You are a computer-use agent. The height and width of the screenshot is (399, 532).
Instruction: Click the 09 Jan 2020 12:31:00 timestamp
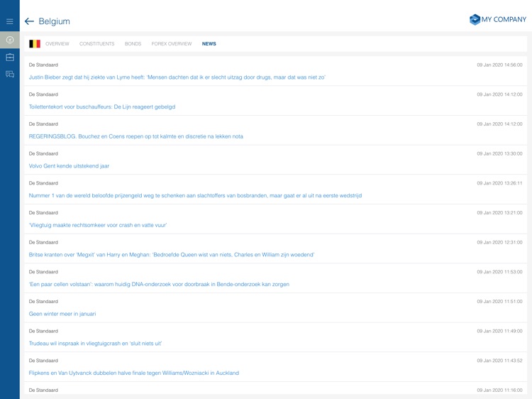pos(499,242)
